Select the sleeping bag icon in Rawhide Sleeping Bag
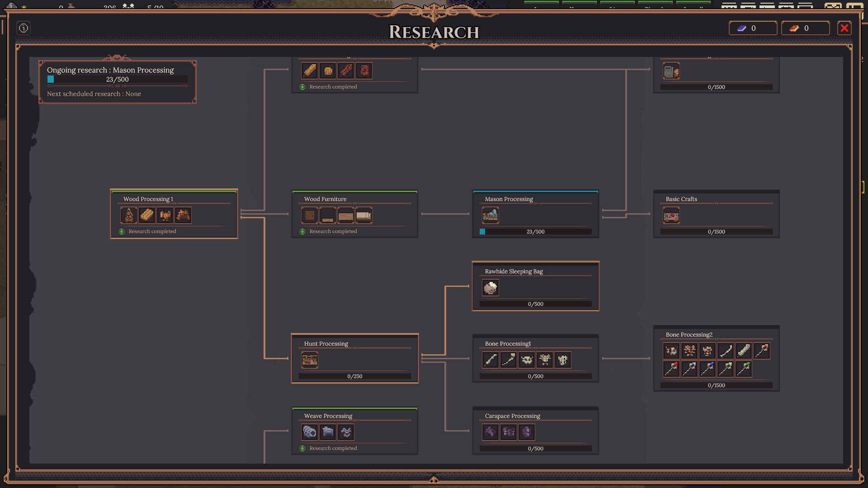The image size is (868, 488). point(491,288)
